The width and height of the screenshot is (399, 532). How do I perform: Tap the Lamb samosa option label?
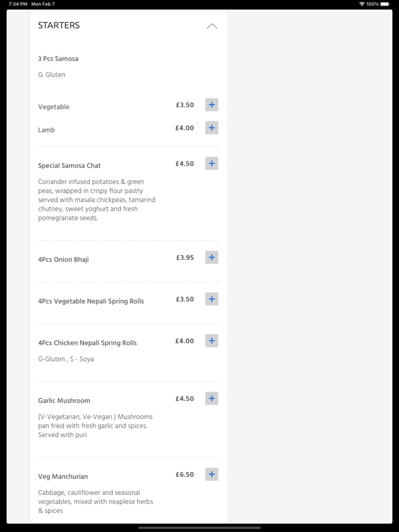pos(47,130)
